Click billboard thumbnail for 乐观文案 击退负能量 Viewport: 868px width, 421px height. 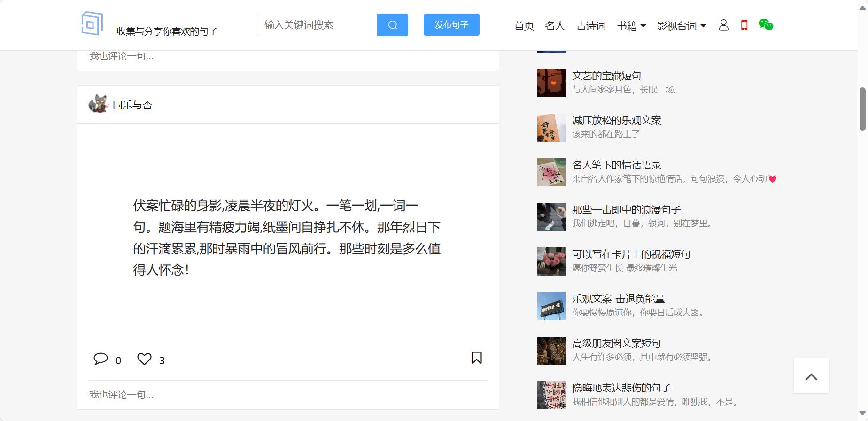click(551, 306)
